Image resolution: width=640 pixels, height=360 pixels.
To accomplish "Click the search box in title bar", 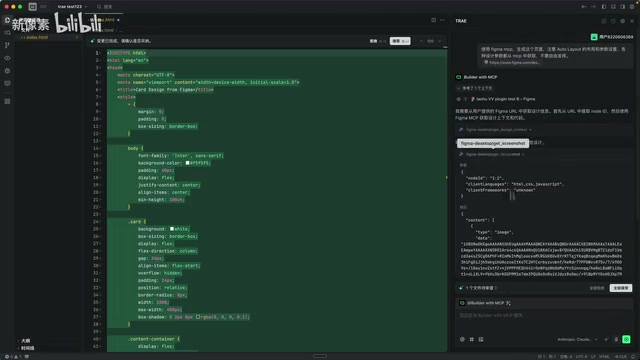I will [x=105, y=7].
